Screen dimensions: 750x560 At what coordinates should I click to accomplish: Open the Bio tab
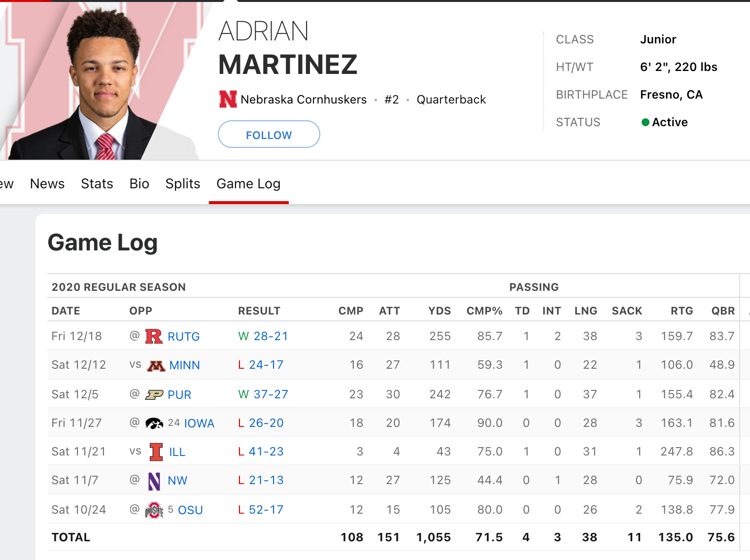139,184
